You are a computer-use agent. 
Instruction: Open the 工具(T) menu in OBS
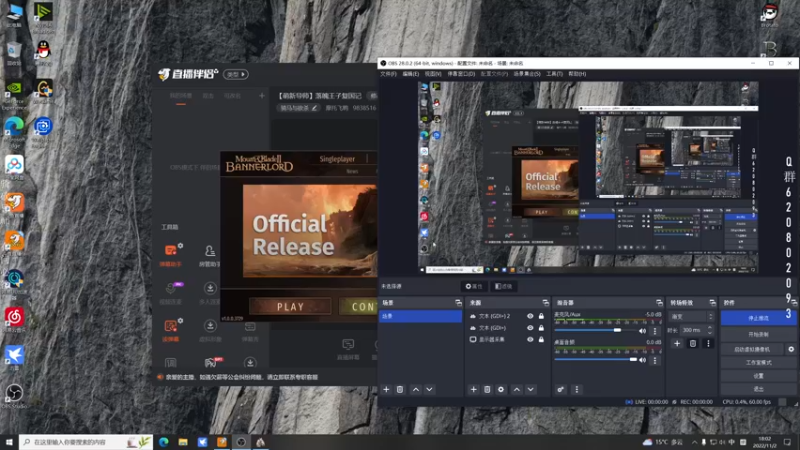(554, 74)
